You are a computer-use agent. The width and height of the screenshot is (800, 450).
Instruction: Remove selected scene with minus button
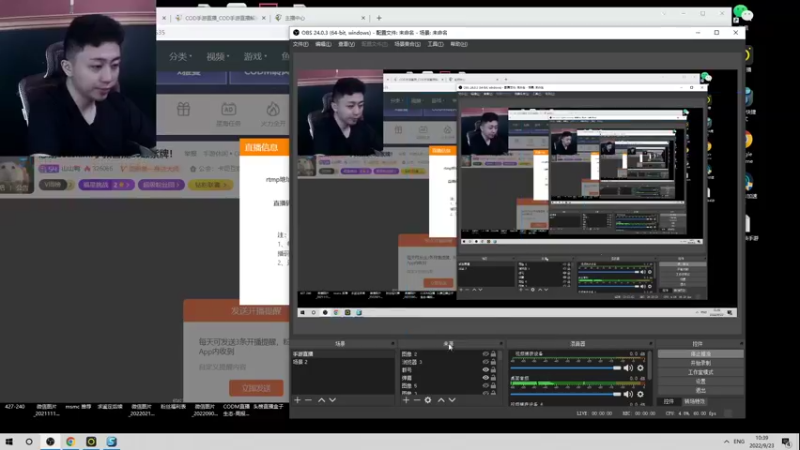pyautogui.click(x=308, y=400)
